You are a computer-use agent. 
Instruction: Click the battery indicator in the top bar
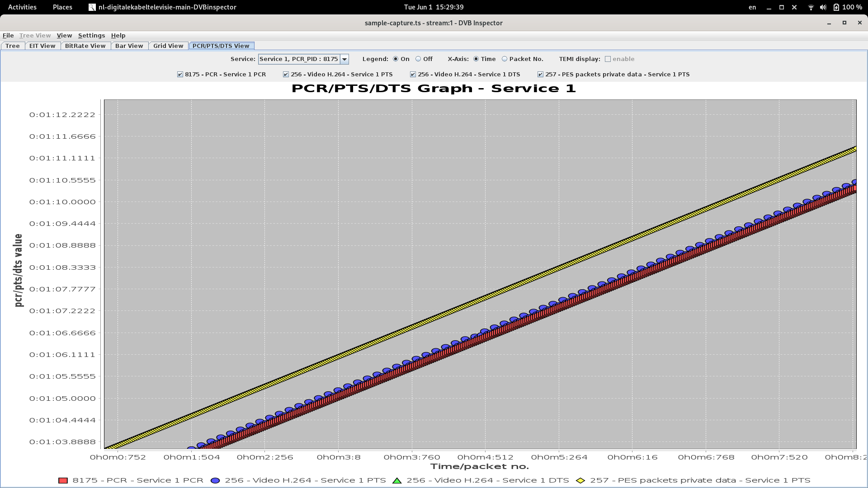coord(836,7)
